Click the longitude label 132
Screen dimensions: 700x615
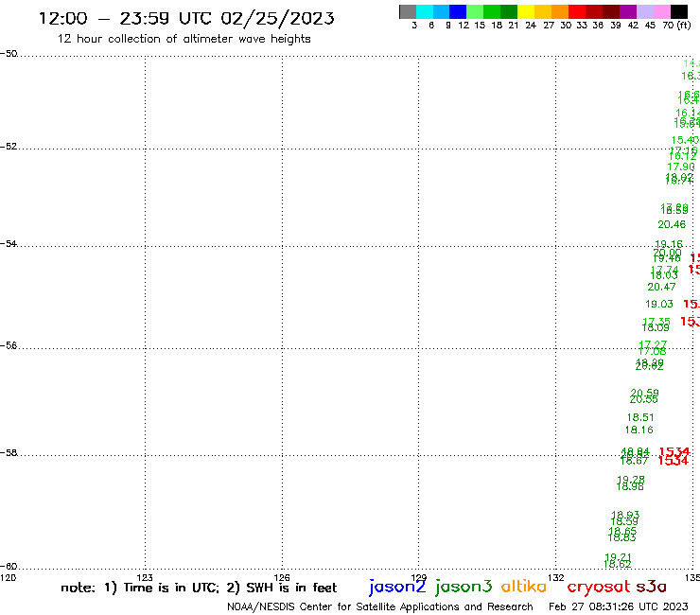556,577
